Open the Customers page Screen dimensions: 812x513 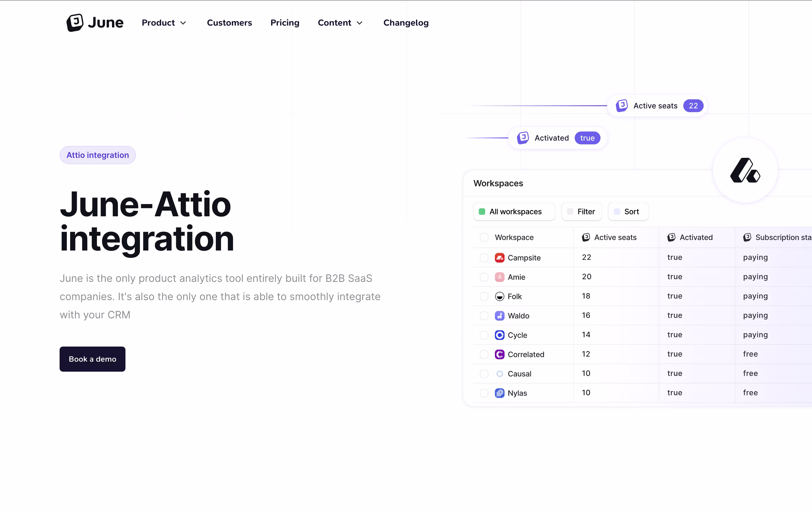[229, 23]
